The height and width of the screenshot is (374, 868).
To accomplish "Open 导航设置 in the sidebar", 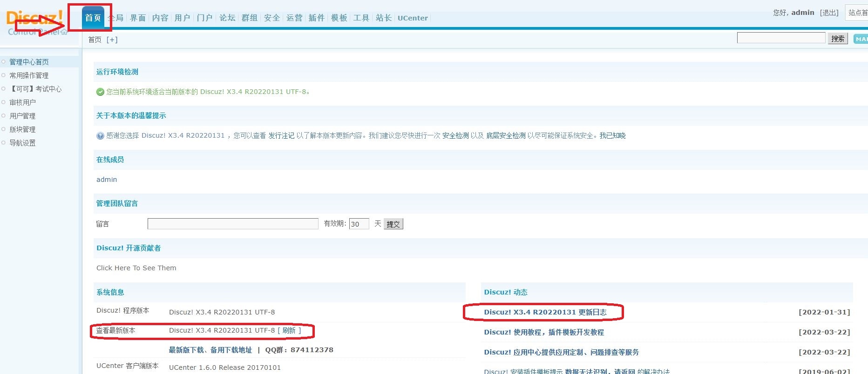I will pos(22,143).
